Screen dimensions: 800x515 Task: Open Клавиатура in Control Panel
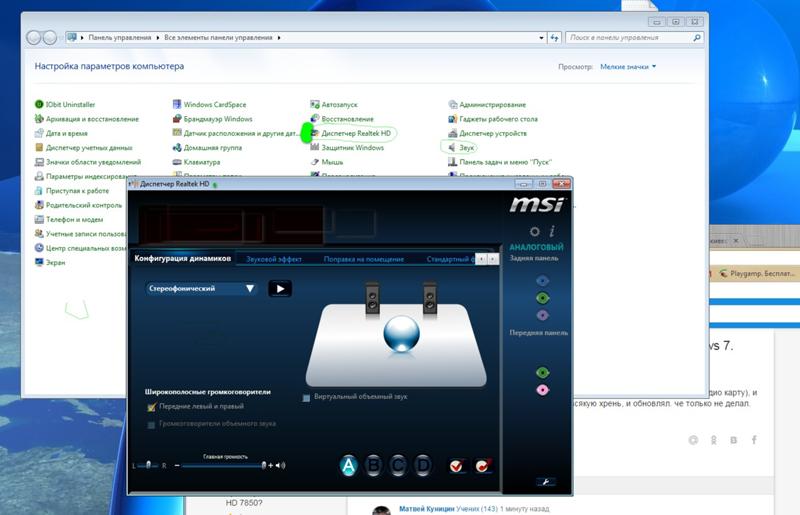[197, 161]
